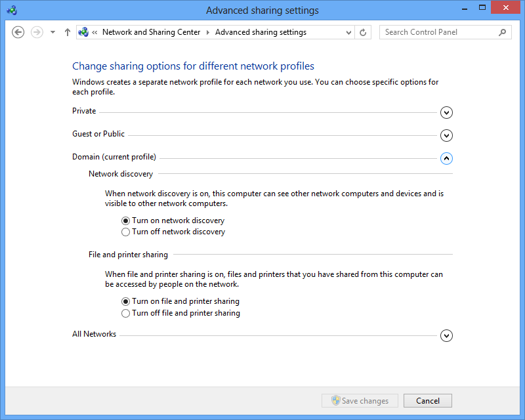Click the Search Control Panel field

pyautogui.click(x=445, y=32)
